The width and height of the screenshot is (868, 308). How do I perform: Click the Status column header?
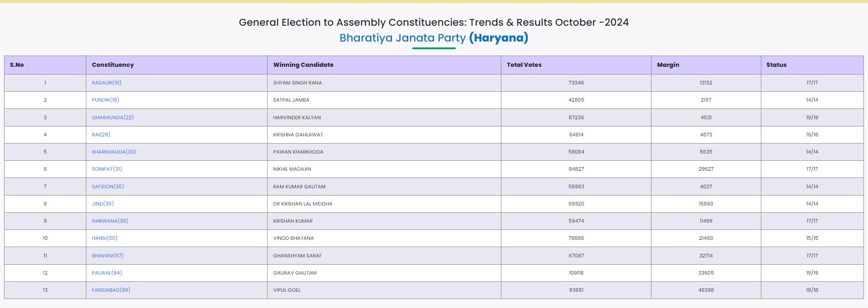(776, 65)
